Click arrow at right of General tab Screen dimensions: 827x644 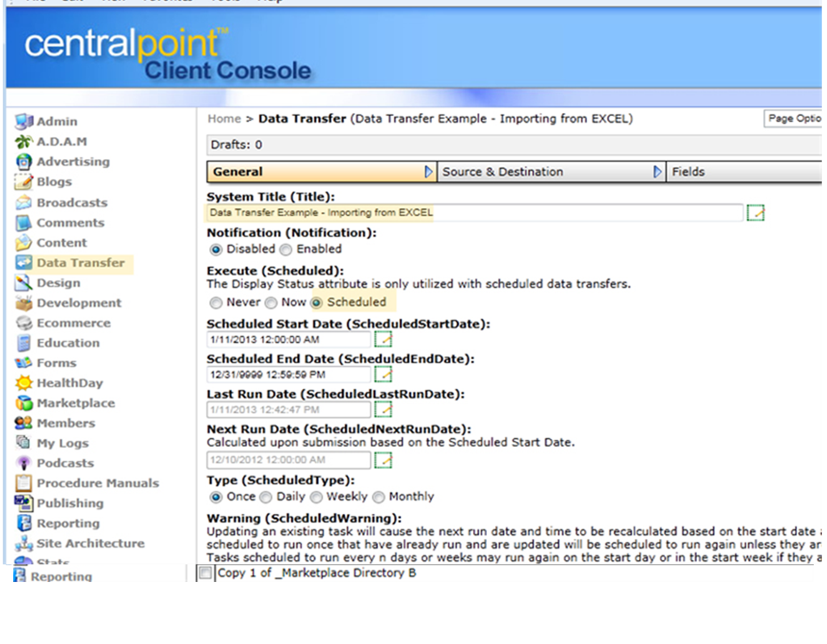428,172
